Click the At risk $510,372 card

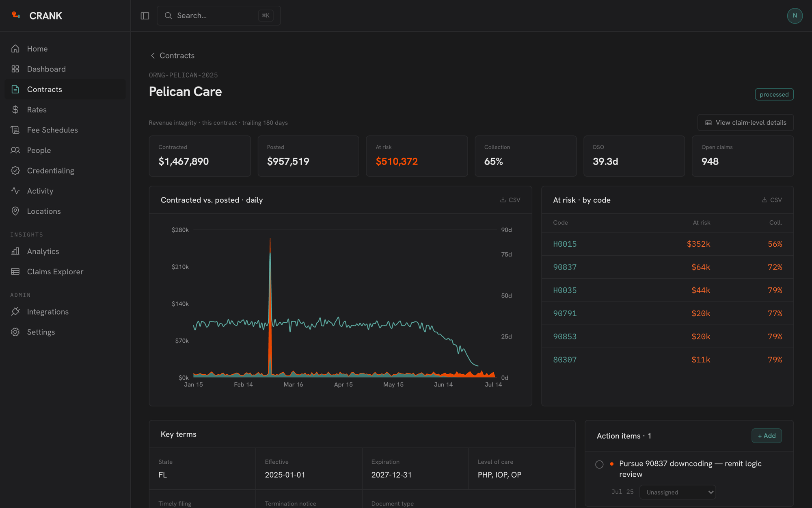click(417, 156)
